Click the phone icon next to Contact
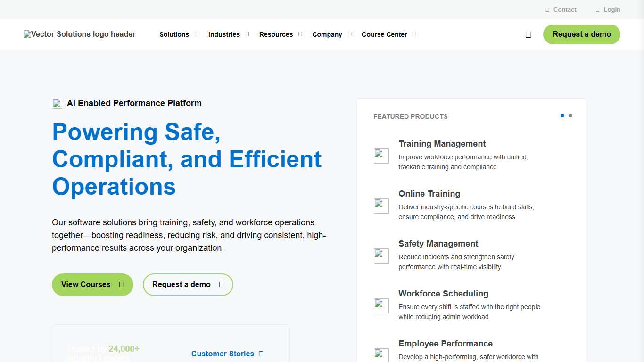Screen dimensions: 644x362 tap(547, 9)
